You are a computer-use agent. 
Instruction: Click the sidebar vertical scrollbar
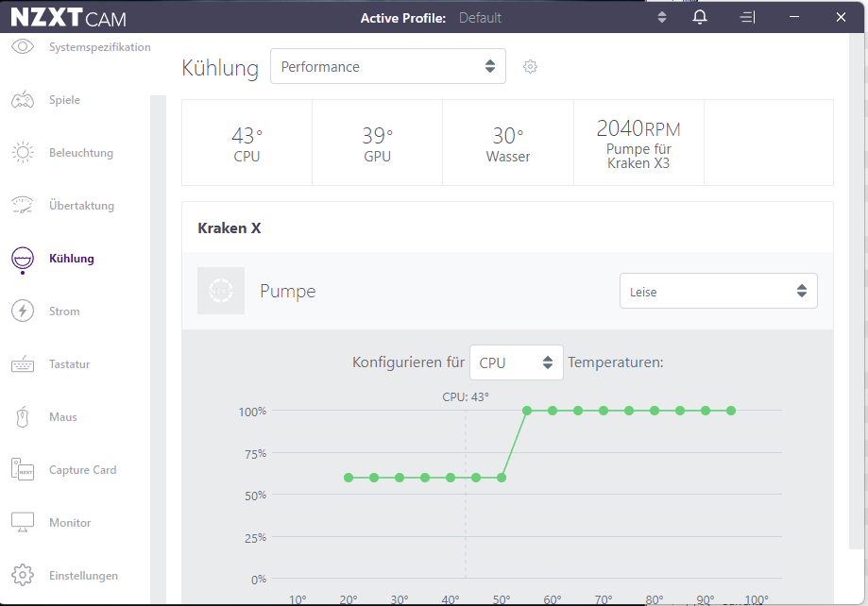click(x=159, y=349)
